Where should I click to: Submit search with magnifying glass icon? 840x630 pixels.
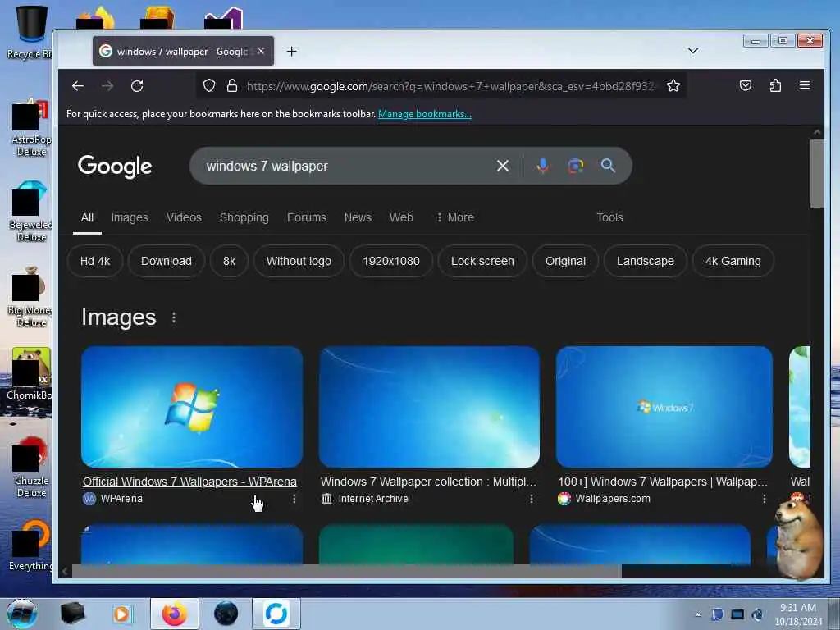(608, 166)
